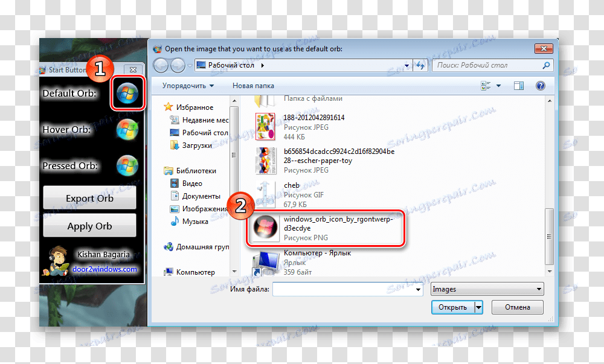Screen dimensions: 604x364
Task: Click the Apply Orb button
Action: point(90,226)
